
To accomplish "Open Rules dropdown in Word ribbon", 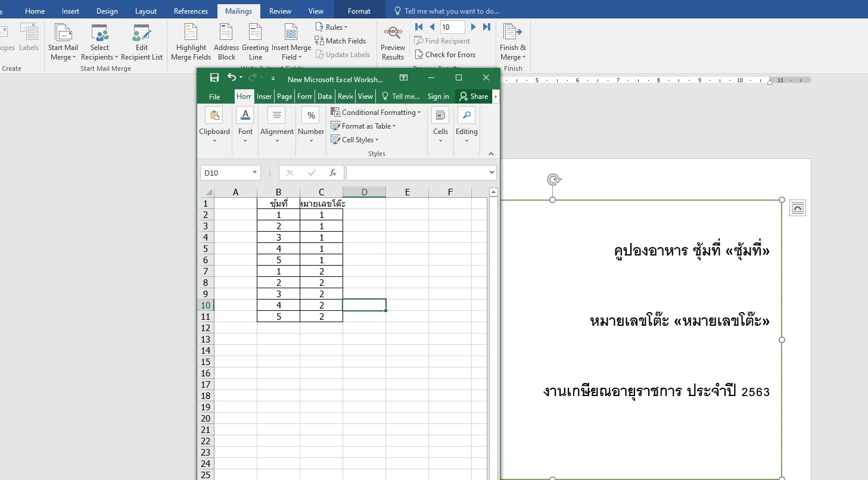I will point(331,27).
